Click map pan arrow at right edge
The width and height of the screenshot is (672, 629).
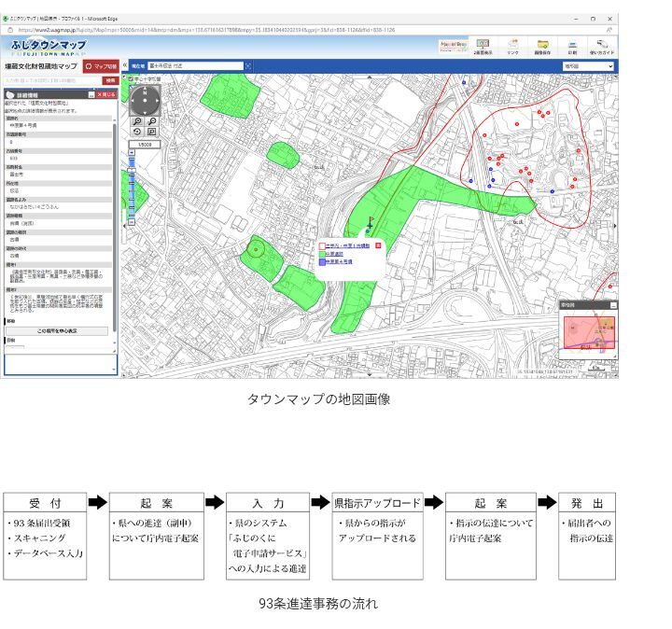tap(615, 226)
